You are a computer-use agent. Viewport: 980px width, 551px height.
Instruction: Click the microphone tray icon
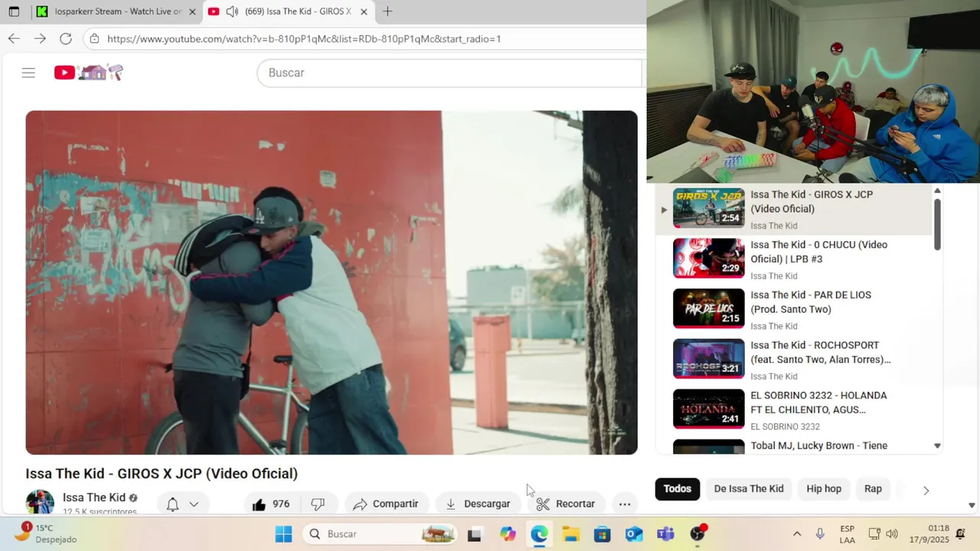coord(820,534)
